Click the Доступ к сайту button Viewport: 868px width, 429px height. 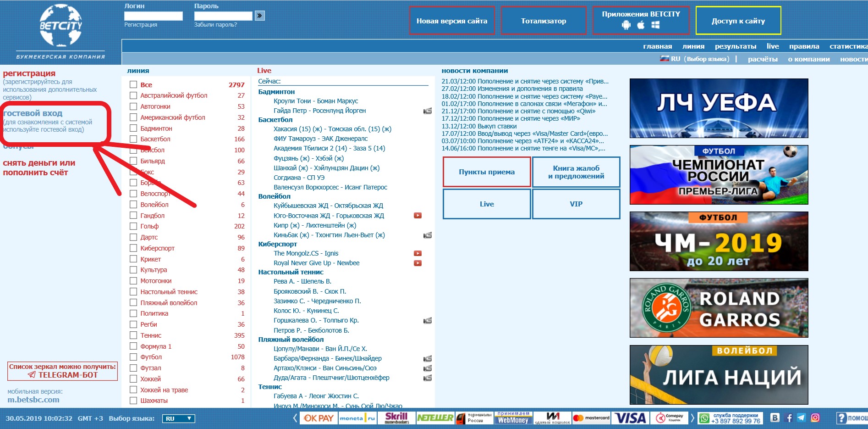[738, 21]
